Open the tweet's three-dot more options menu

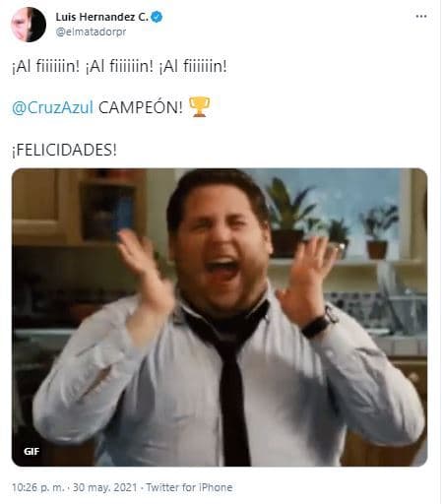(x=420, y=17)
